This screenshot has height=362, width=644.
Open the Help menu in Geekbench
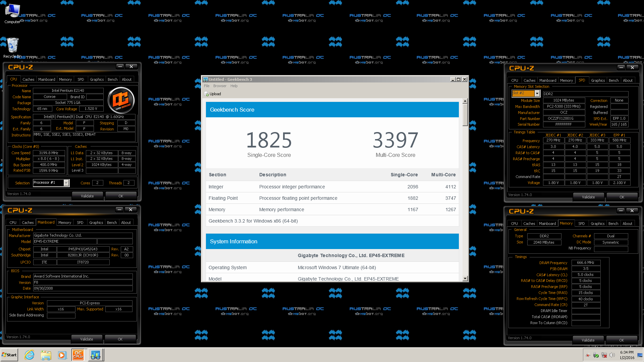tap(234, 86)
